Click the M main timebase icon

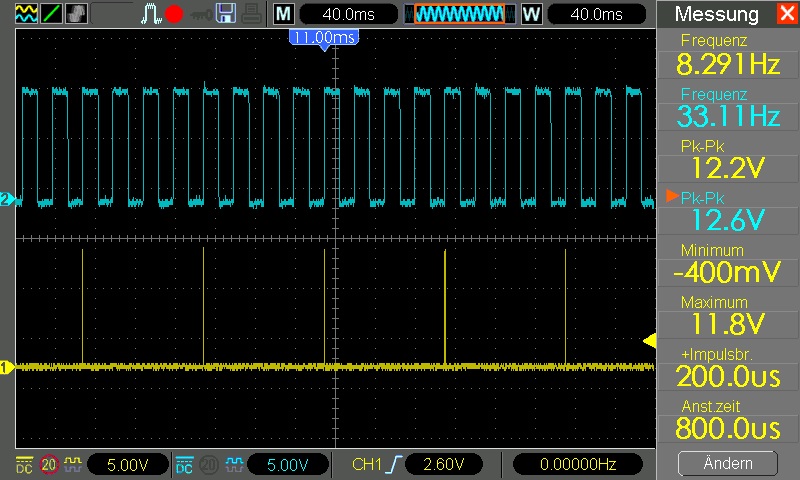pos(283,14)
